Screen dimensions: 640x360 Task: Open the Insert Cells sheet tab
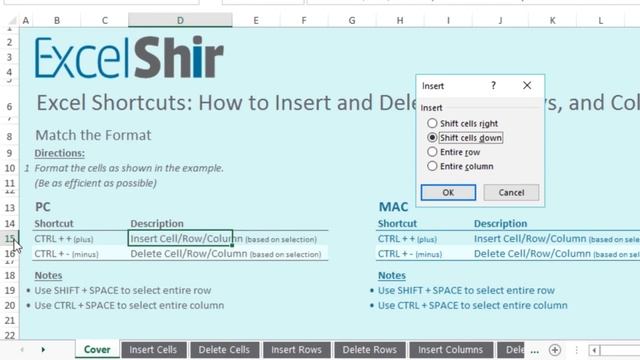click(x=153, y=350)
